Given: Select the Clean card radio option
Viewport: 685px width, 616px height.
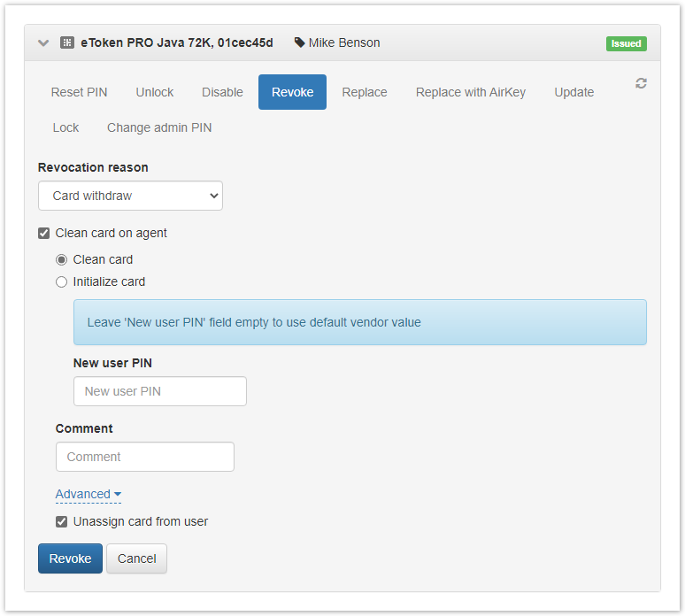Looking at the screenshot, I should click(x=62, y=260).
